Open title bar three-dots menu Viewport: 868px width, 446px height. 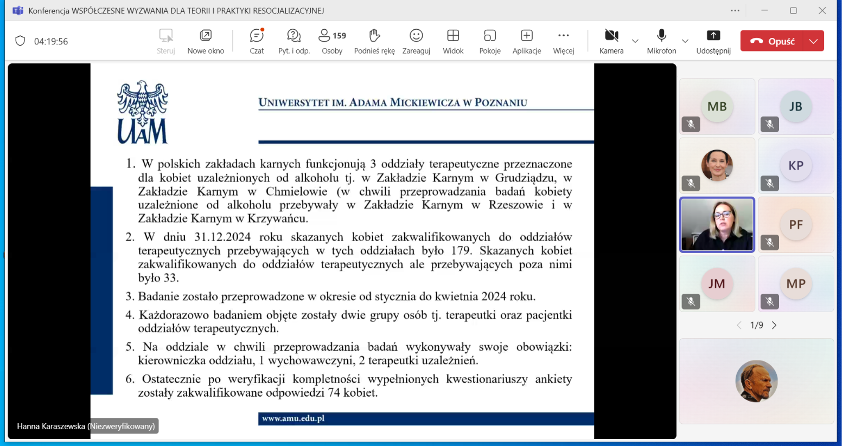(x=735, y=11)
